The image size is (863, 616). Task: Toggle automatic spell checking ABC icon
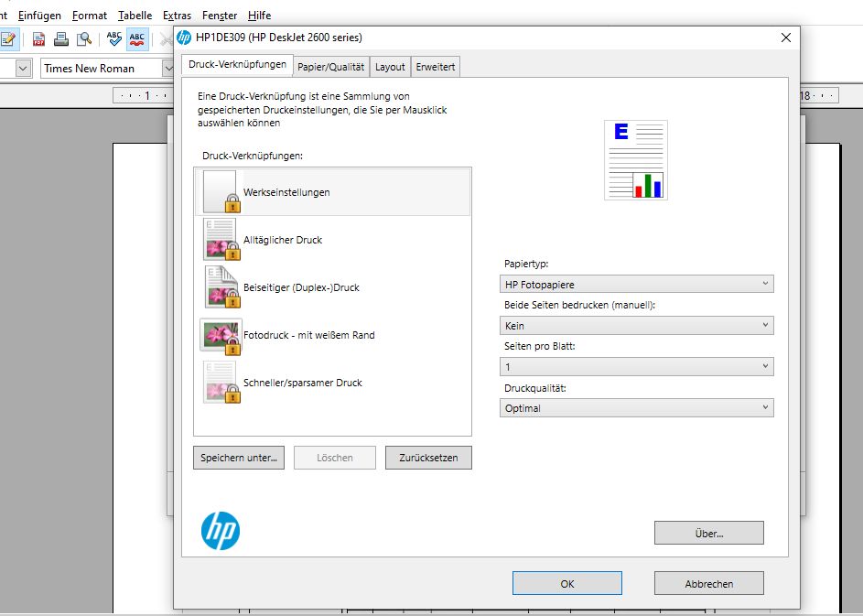(x=137, y=39)
